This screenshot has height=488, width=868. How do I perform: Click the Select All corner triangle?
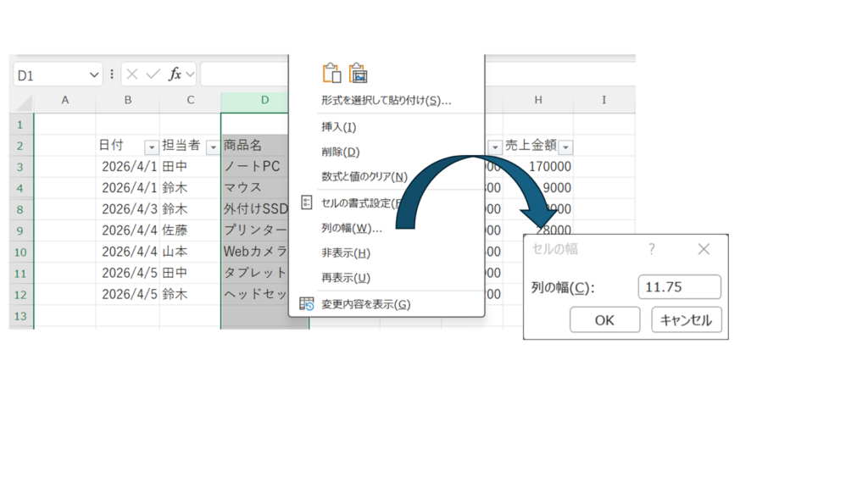click(22, 102)
